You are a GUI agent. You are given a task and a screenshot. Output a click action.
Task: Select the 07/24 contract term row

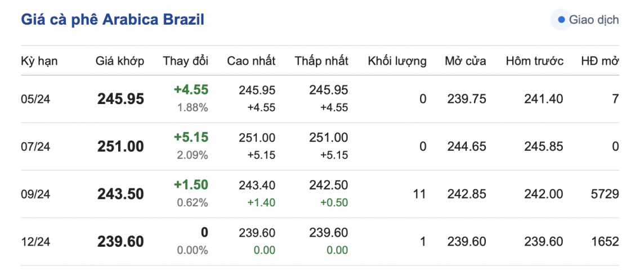pyautogui.click(x=35, y=147)
